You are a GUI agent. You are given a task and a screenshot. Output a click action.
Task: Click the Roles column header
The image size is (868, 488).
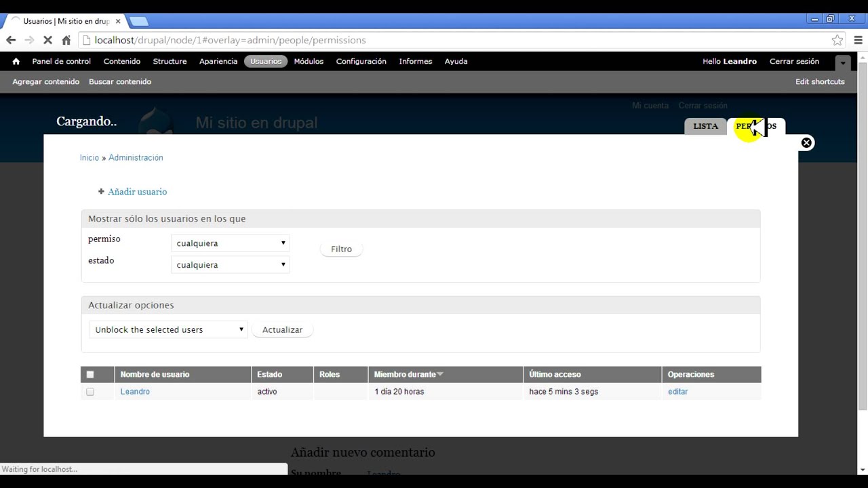click(330, 374)
